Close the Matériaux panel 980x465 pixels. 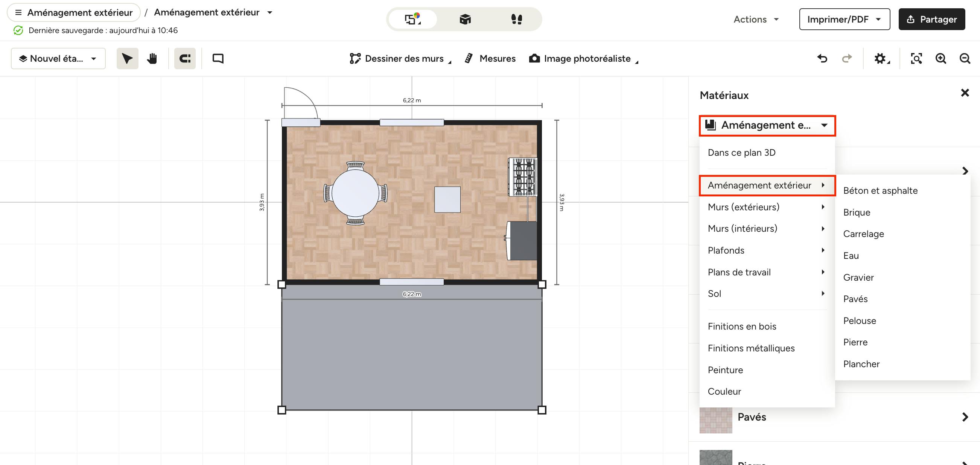pos(965,93)
